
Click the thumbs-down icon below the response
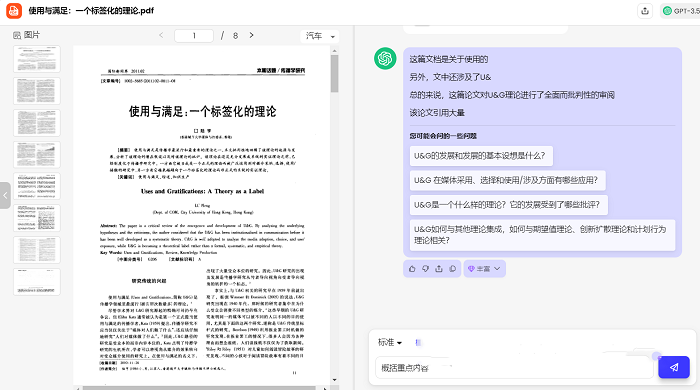425,269
